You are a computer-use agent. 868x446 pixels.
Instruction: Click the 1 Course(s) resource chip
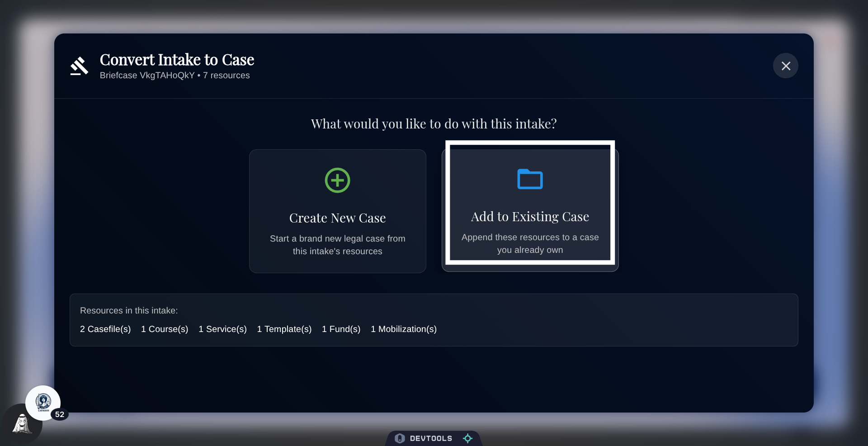coord(164,329)
